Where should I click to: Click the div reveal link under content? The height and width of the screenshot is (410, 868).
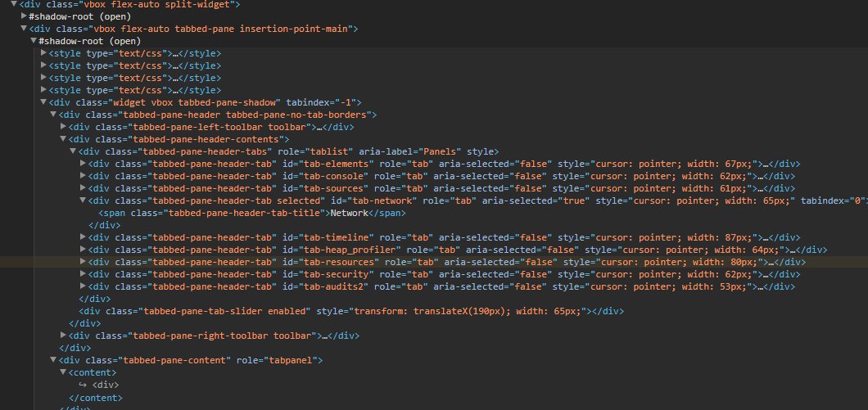coord(104,385)
